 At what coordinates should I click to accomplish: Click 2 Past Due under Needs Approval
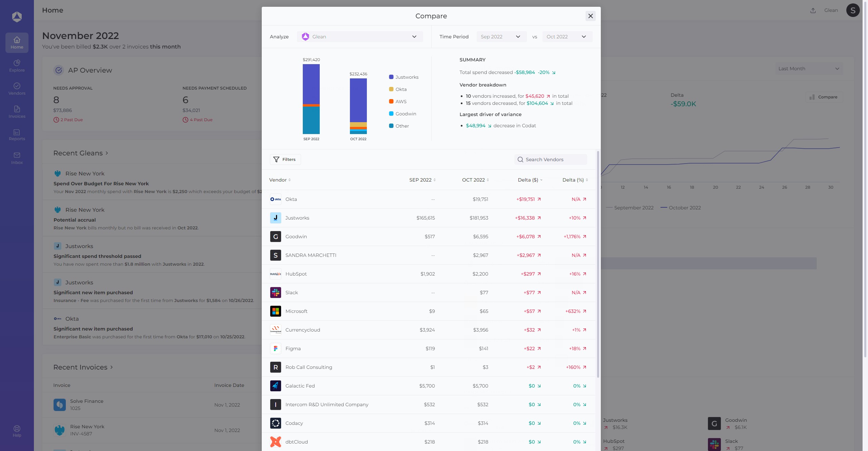click(x=68, y=120)
